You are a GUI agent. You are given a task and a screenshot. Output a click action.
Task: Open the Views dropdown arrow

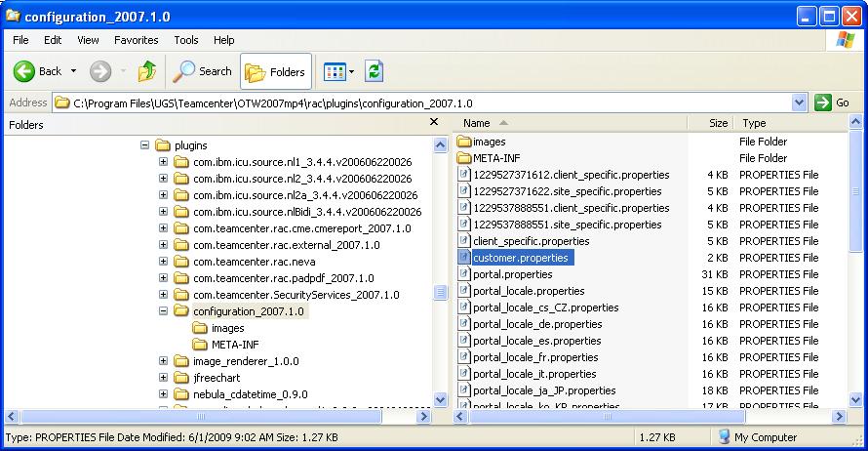point(351,71)
